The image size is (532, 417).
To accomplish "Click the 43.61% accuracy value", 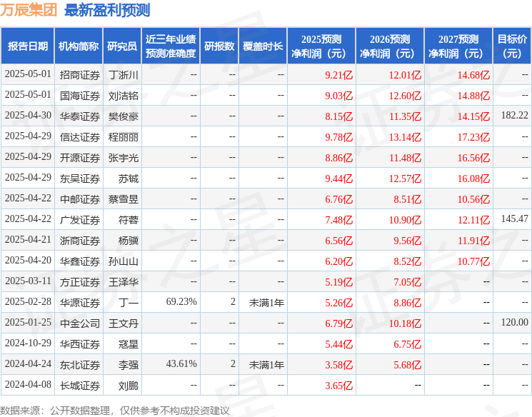I will click(181, 363).
